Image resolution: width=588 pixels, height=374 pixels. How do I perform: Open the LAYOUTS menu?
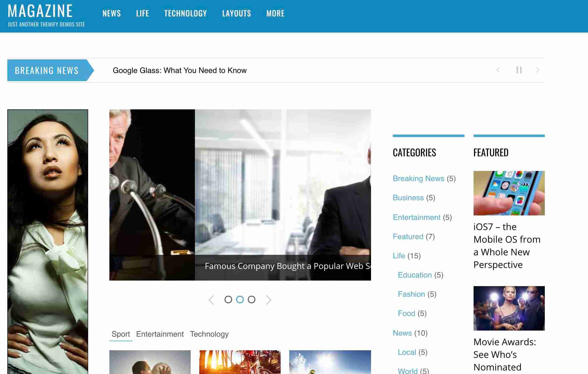(237, 13)
